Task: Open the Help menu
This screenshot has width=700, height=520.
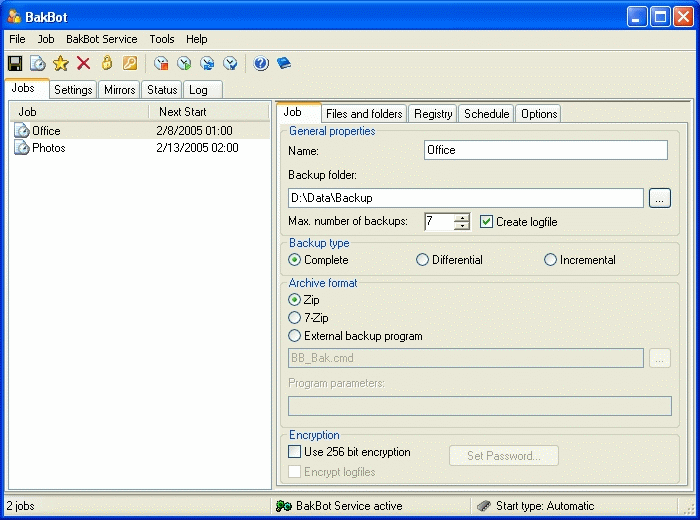Action: point(197,39)
